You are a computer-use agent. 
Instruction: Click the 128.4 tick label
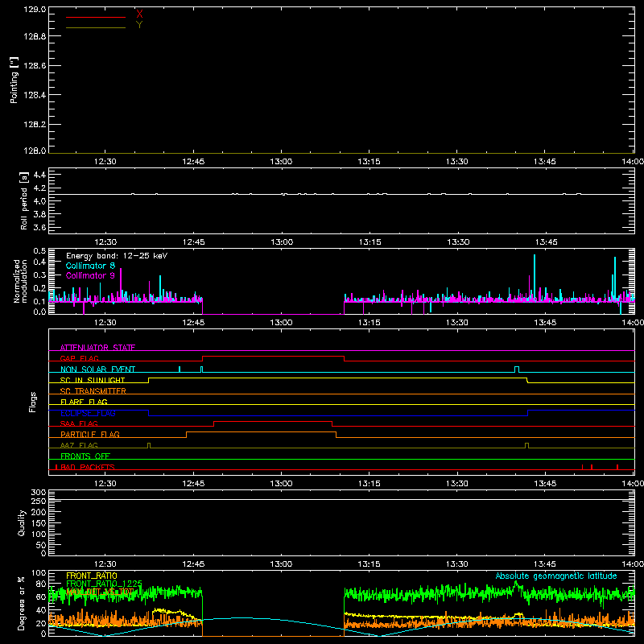tap(35, 95)
